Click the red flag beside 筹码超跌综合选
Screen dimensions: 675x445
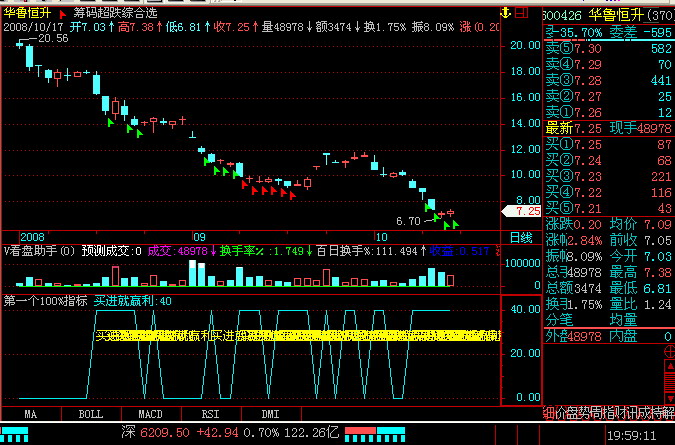63,14
